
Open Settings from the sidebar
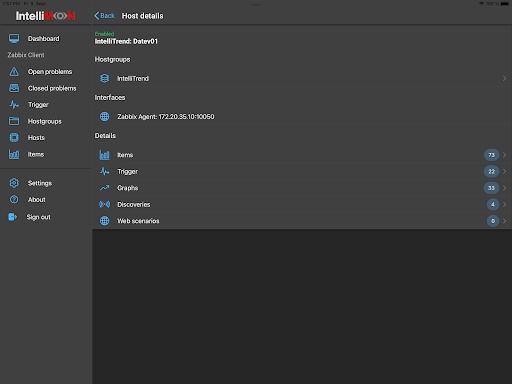point(40,183)
